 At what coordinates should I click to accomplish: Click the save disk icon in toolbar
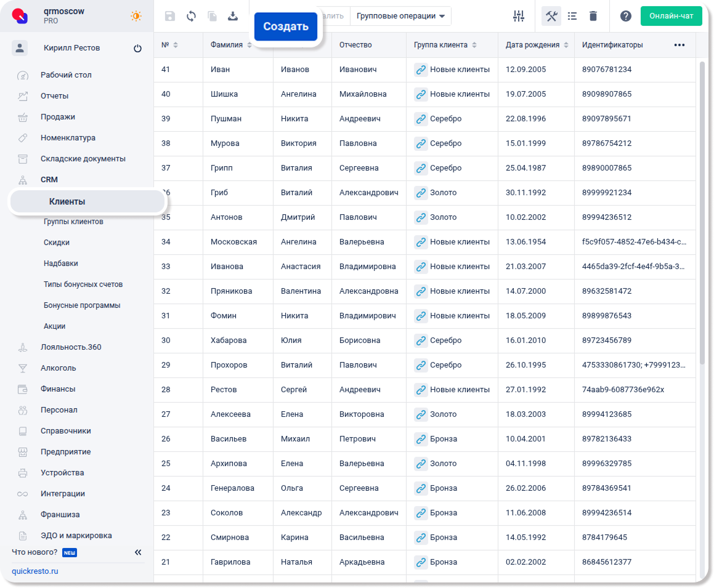[x=170, y=17]
